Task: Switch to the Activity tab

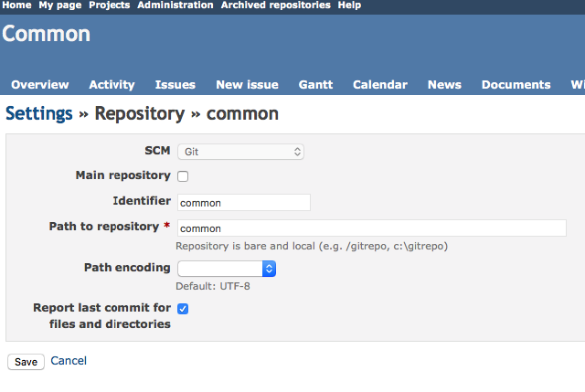Action: click(112, 85)
